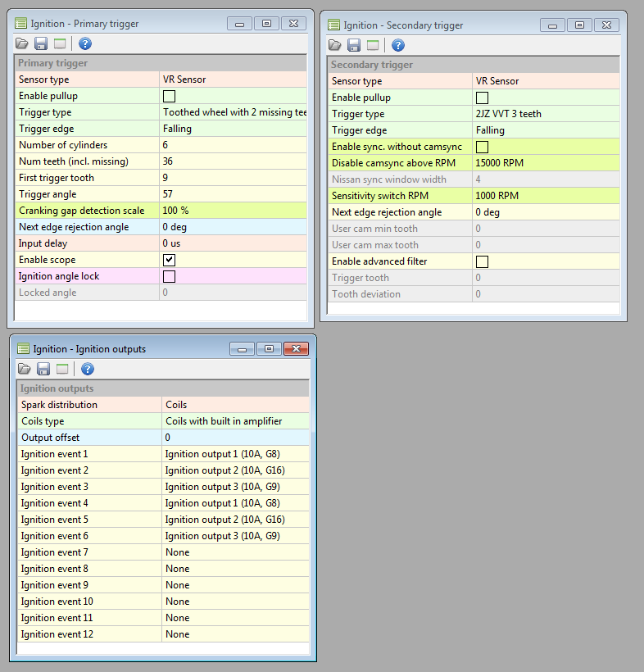
Task: Click the help icon in Ignition outputs window
Action: click(87, 369)
